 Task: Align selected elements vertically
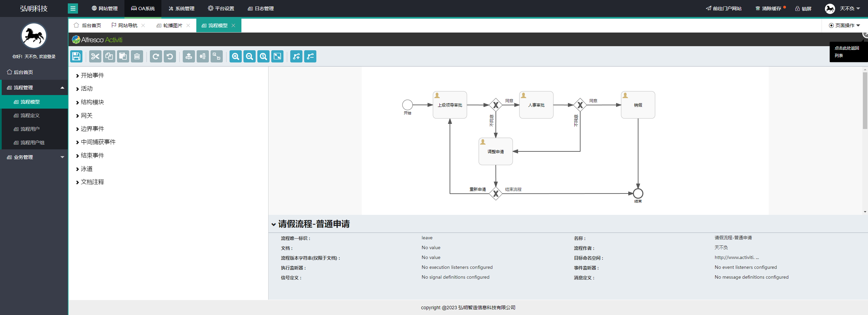coord(189,56)
